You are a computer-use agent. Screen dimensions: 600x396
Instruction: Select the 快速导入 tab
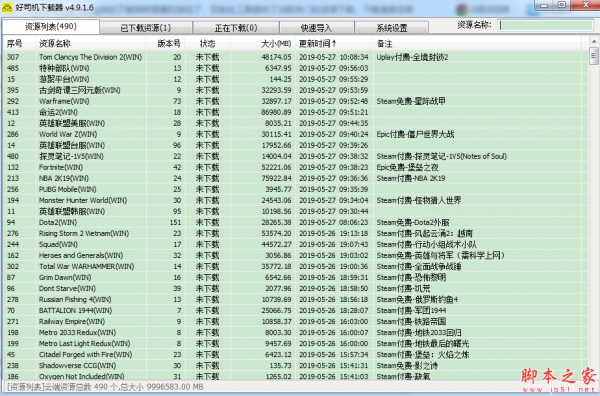coord(316,28)
